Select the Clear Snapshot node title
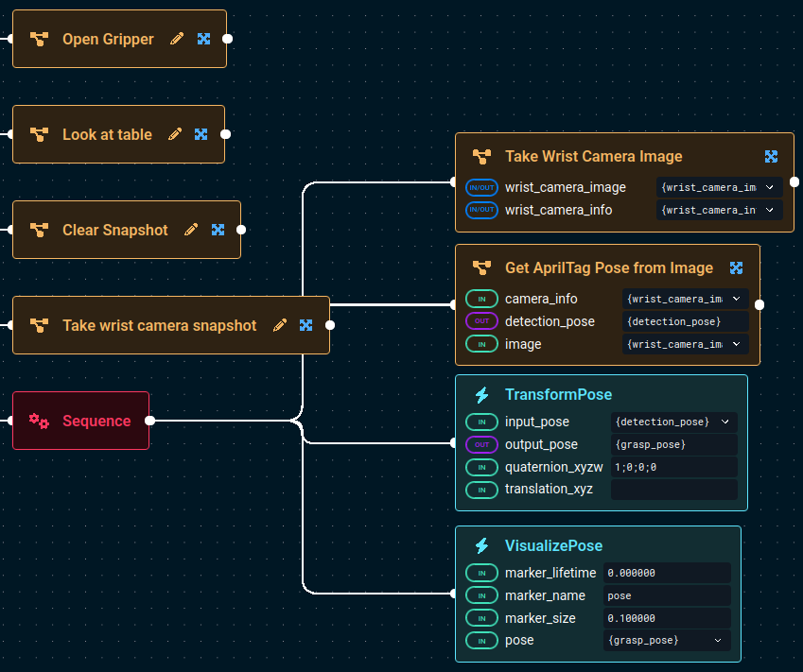The width and height of the screenshot is (803, 672). point(115,230)
